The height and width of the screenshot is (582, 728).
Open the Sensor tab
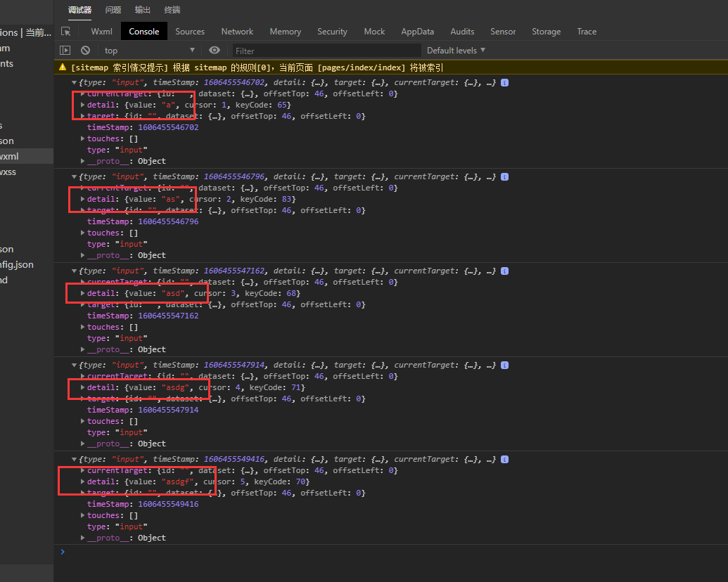503,32
